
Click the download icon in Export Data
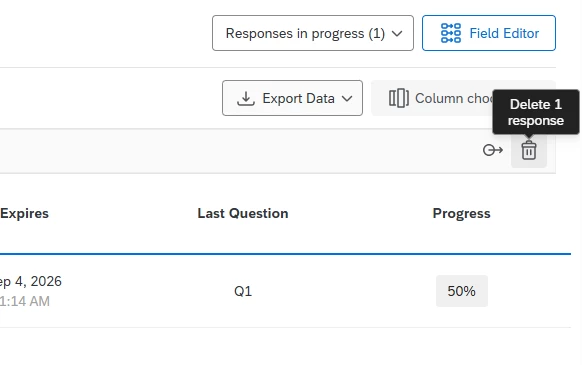(x=246, y=98)
